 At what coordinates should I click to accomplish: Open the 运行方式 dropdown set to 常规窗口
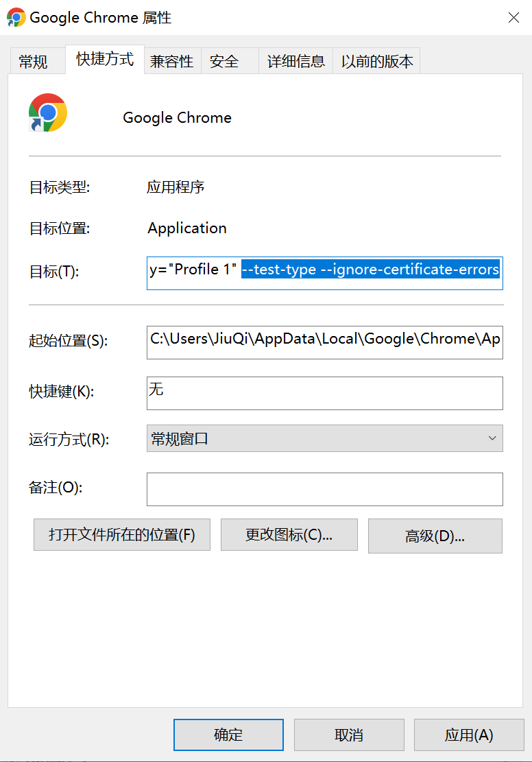[324, 438]
